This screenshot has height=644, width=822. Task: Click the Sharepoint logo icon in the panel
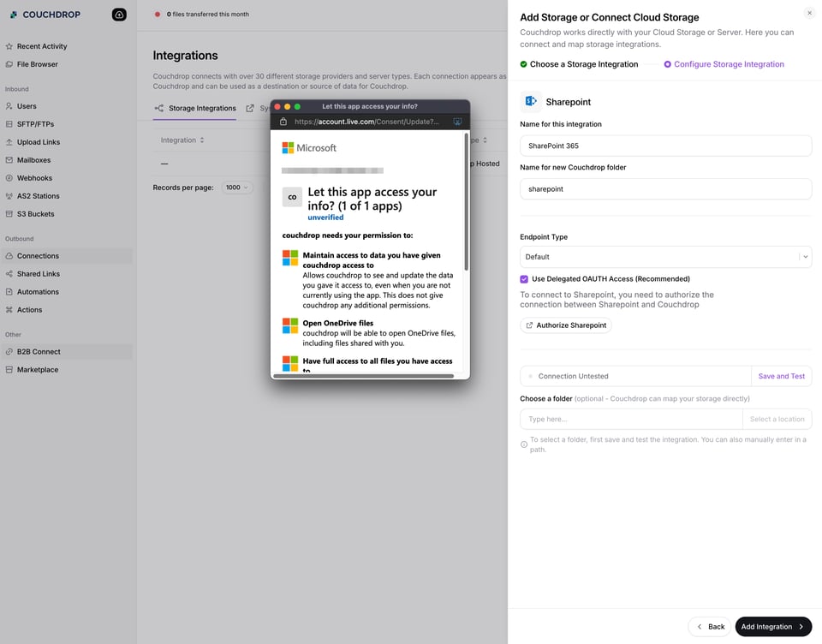(531, 101)
